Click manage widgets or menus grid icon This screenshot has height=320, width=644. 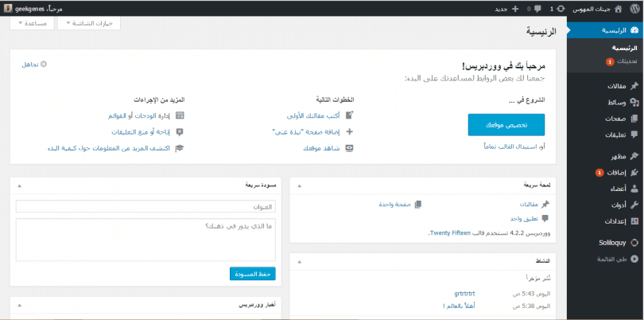point(180,115)
